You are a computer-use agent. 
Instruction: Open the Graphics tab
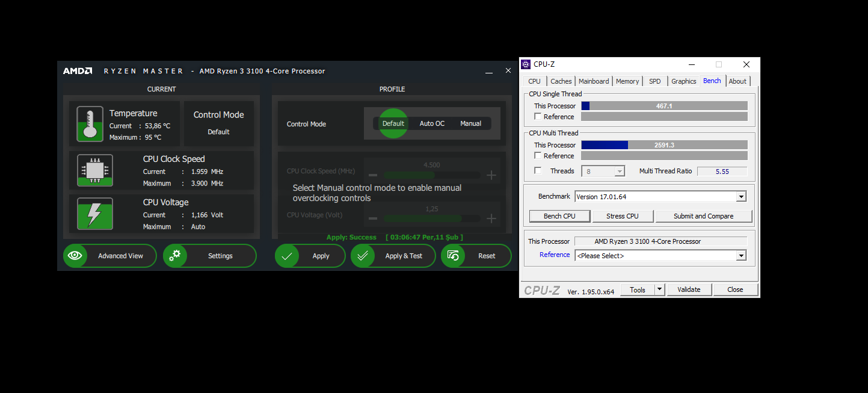click(x=684, y=81)
